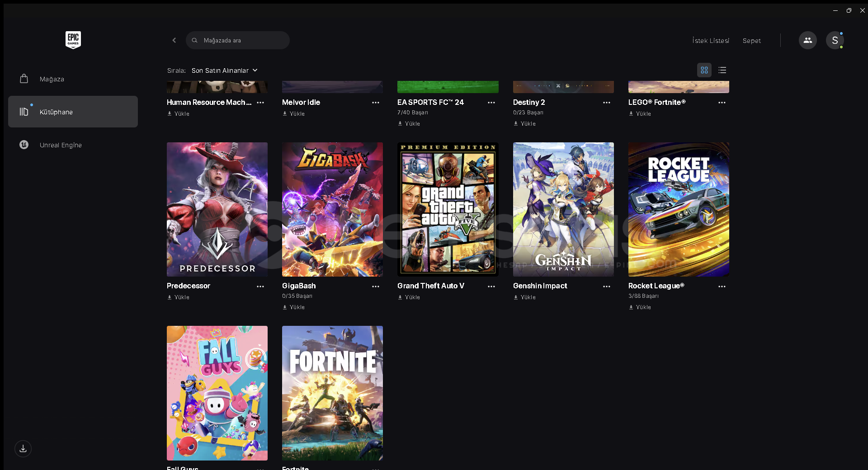Open the Mağaza store bag icon
Screen dimensions: 868x470
(24, 79)
